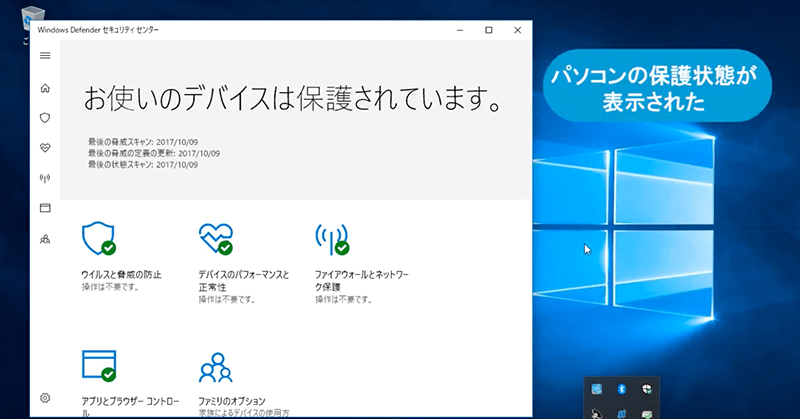
Task: Click the Windows Defender shield tray icon
Action: pos(646,390)
